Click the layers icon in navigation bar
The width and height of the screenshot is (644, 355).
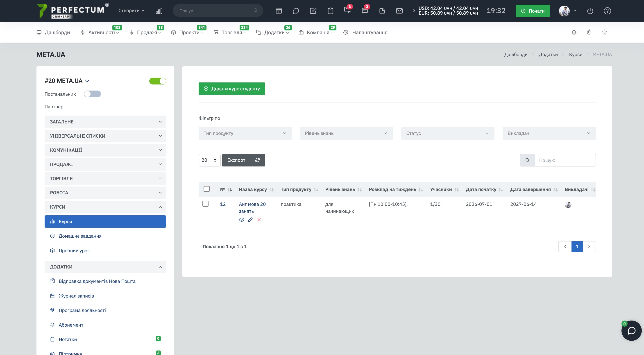574,32
